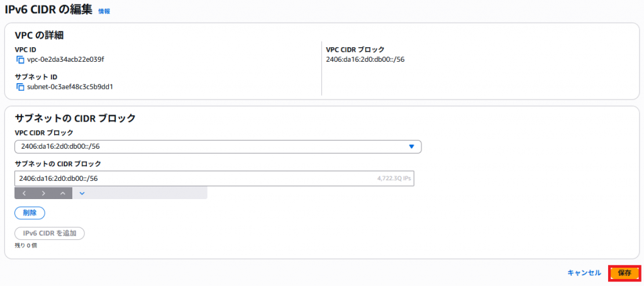Copy the subnet ID with its copy icon
644x286 pixels.
[x=20, y=87]
